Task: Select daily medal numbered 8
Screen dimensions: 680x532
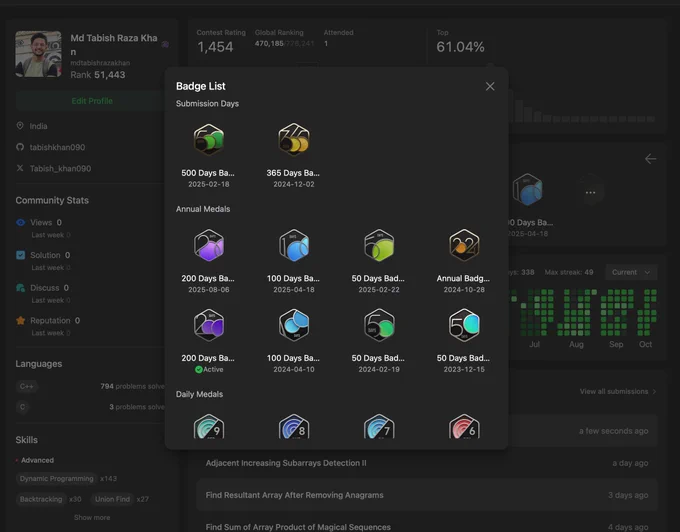Action: click(x=294, y=426)
